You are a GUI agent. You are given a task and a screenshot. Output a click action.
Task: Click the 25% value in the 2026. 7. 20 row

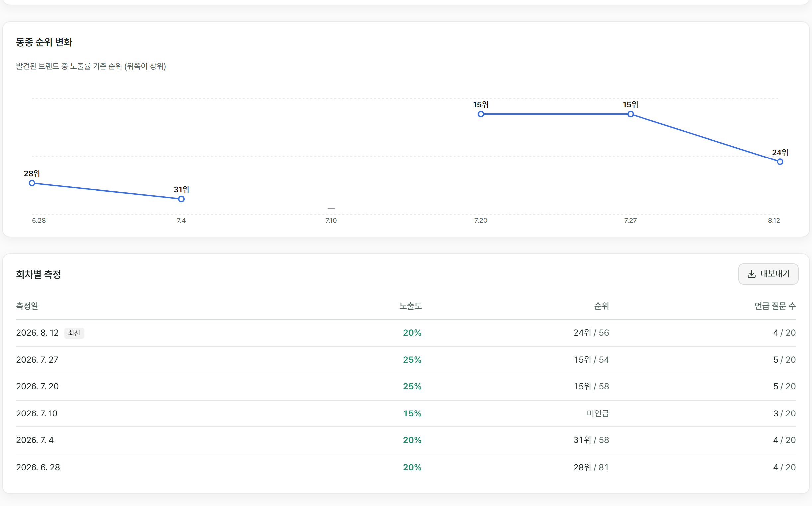coord(412,386)
